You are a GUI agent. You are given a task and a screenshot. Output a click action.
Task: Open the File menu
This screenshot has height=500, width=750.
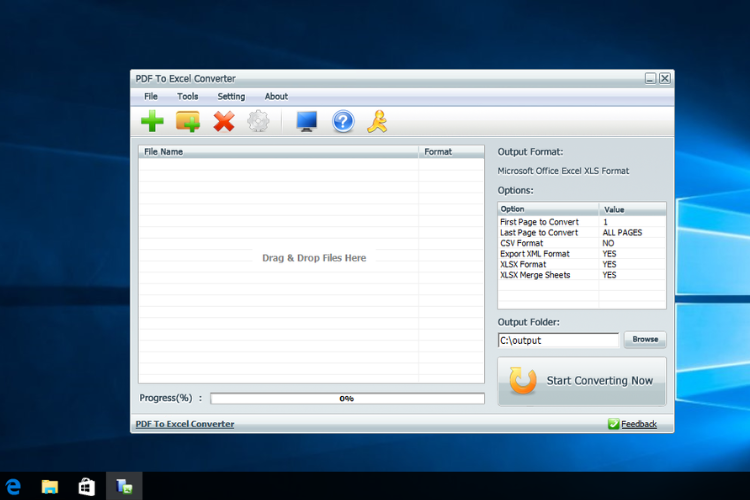(x=151, y=97)
